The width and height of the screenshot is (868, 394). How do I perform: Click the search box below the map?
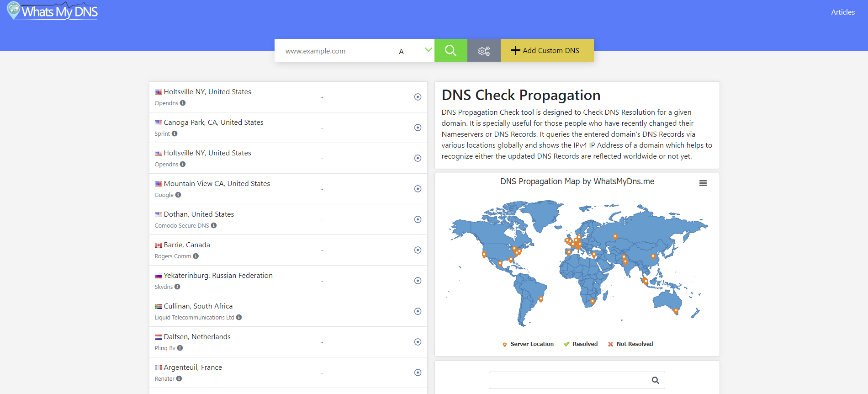click(x=577, y=380)
